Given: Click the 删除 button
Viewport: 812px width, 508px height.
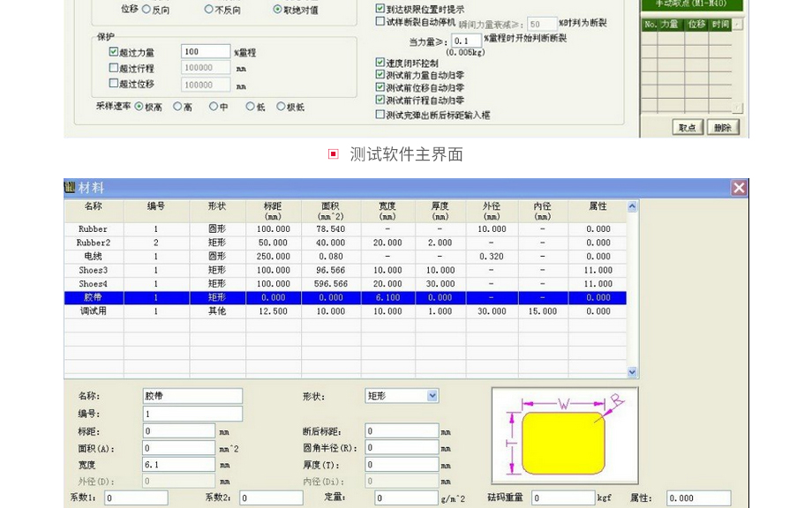Looking at the screenshot, I should (x=723, y=128).
